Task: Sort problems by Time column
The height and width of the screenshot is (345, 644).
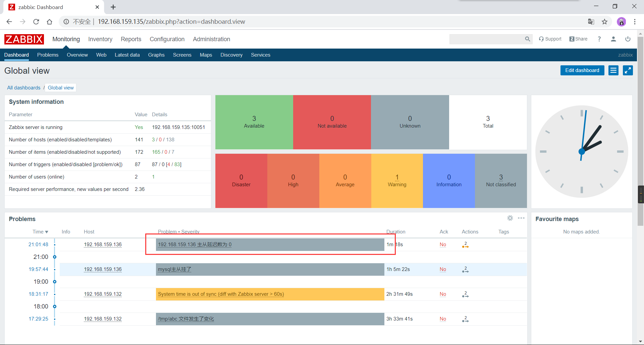Action: 40,232
